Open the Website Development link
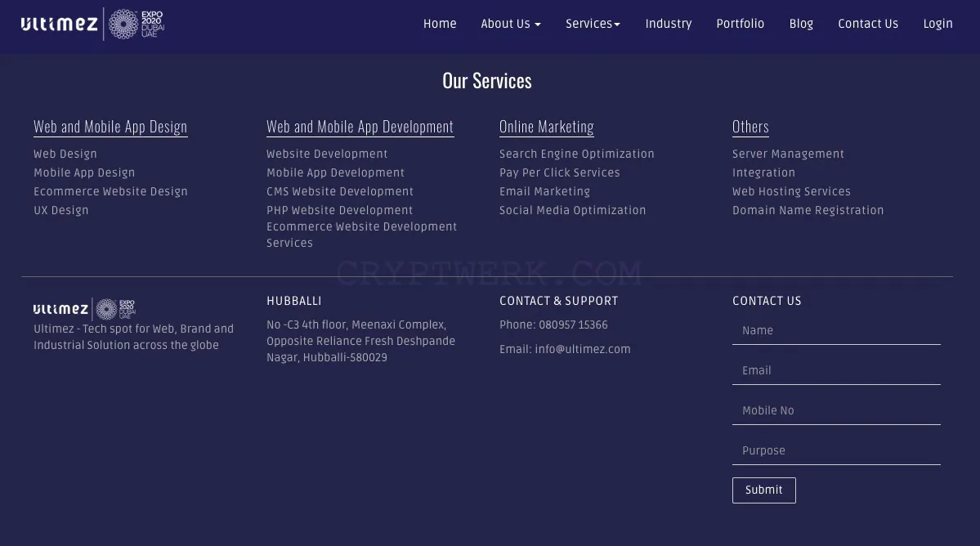Image resolution: width=980 pixels, height=546 pixels. 327,154
